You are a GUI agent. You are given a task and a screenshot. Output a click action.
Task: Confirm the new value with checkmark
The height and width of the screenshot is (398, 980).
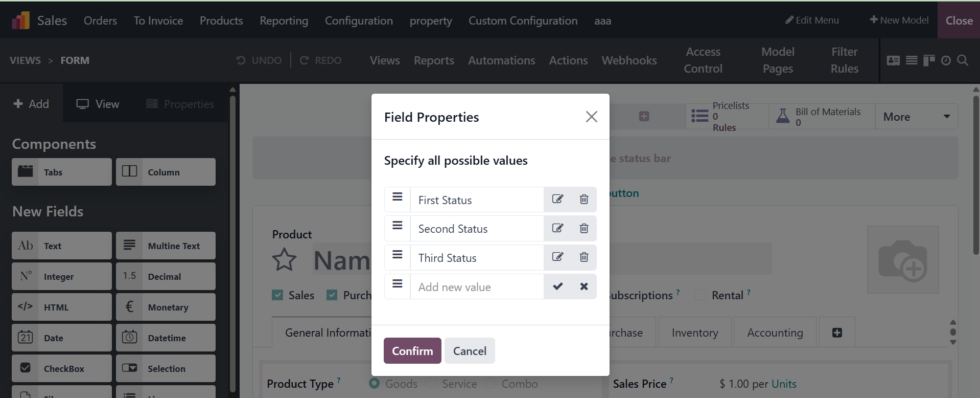(x=557, y=286)
